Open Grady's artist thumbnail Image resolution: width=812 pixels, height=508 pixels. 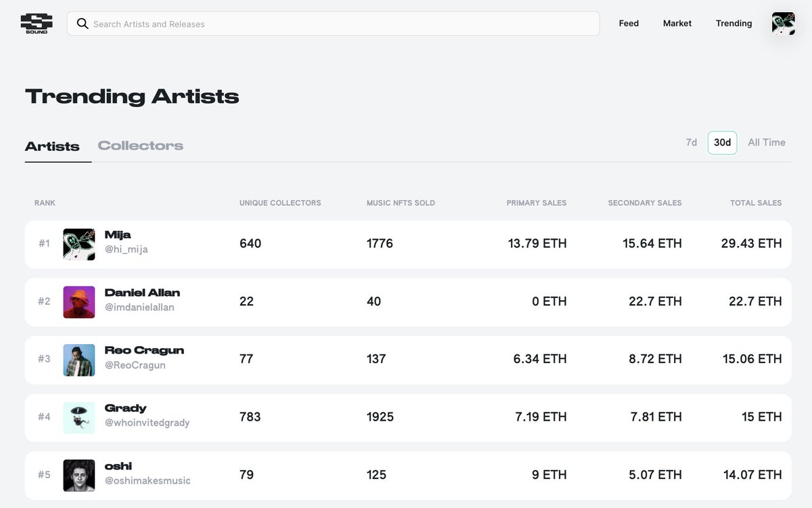(79, 417)
